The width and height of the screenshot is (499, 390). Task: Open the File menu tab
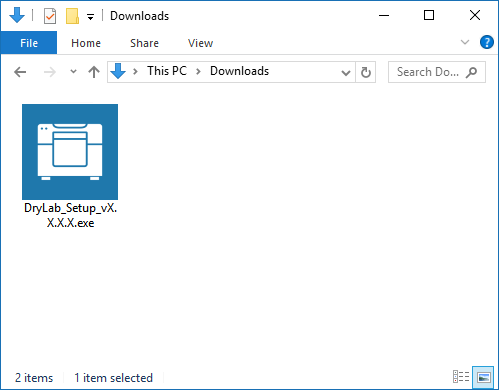click(29, 43)
